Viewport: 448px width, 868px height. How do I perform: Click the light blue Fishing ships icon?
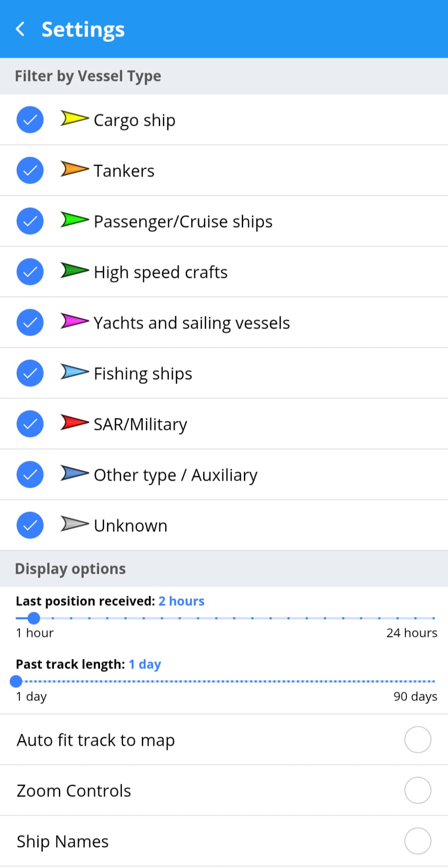tap(74, 372)
